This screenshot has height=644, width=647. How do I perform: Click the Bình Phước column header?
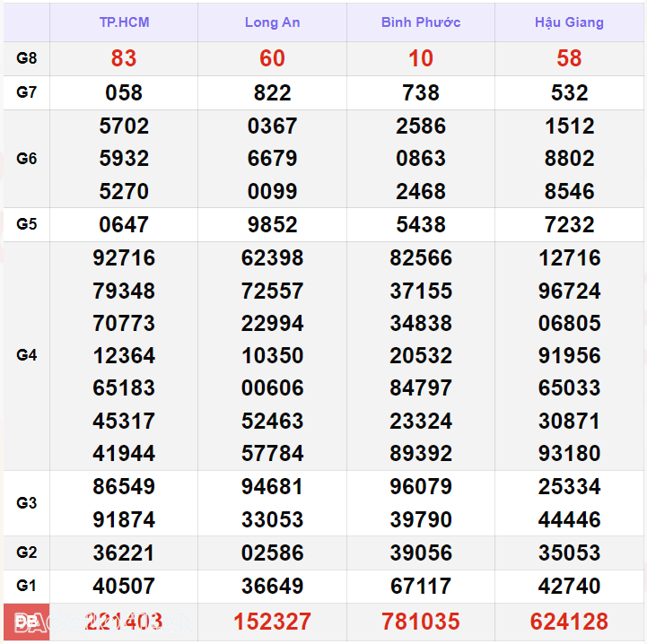[x=420, y=22]
